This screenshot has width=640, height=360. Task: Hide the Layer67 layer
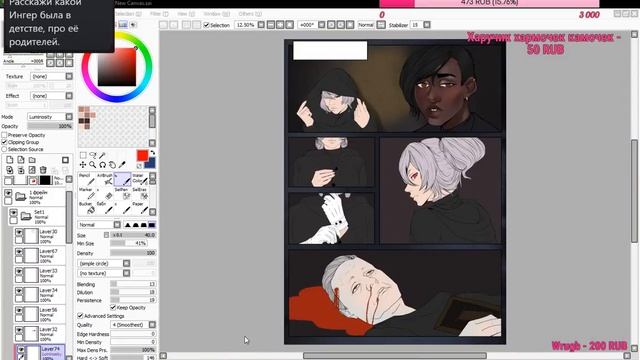pyautogui.click(x=19, y=251)
